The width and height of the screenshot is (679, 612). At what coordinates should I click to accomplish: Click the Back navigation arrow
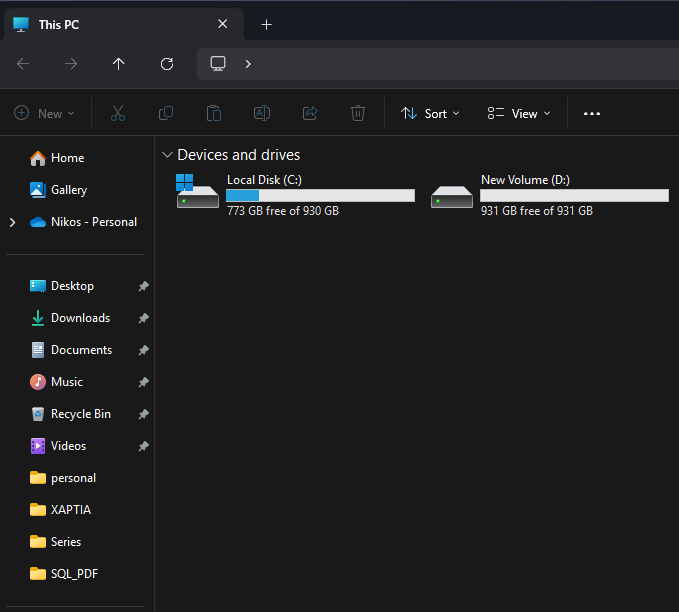[23, 64]
